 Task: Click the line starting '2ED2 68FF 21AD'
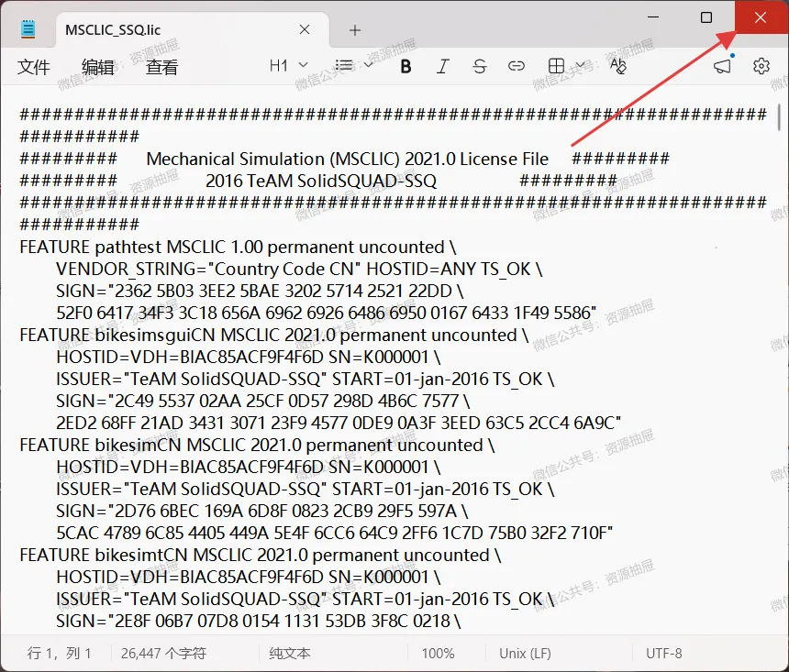coord(339,423)
